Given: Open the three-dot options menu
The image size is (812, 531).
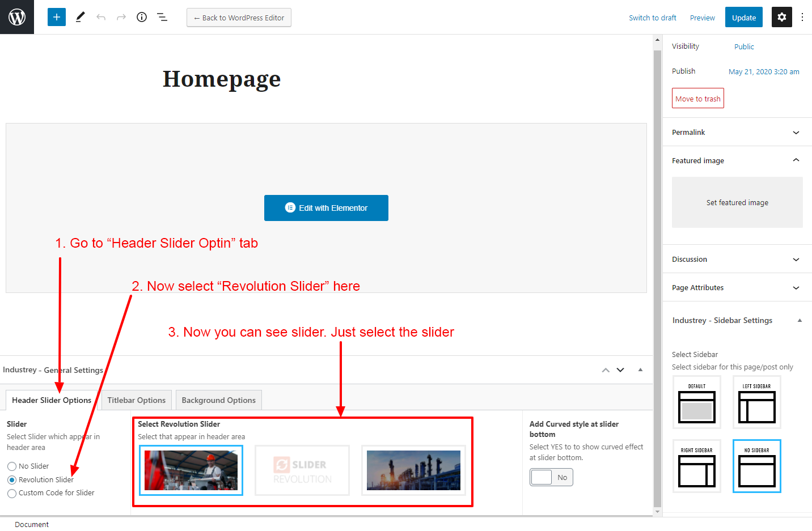Looking at the screenshot, I should coord(802,17).
